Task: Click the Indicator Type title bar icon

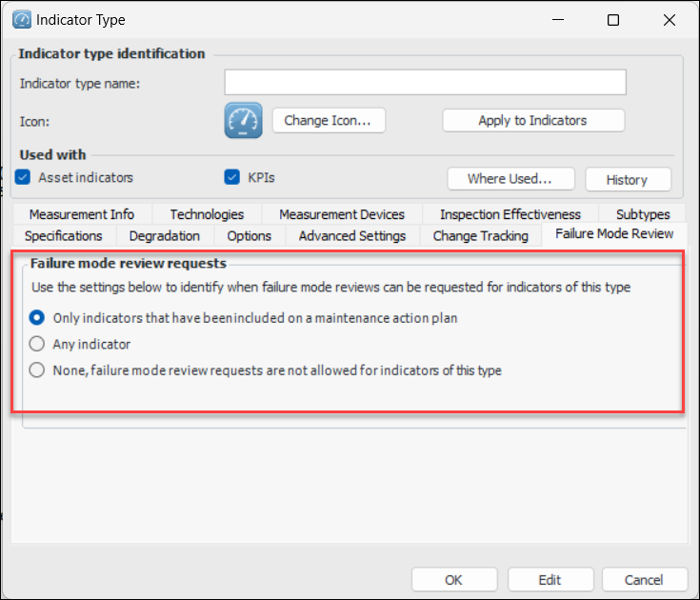Action: [20, 19]
